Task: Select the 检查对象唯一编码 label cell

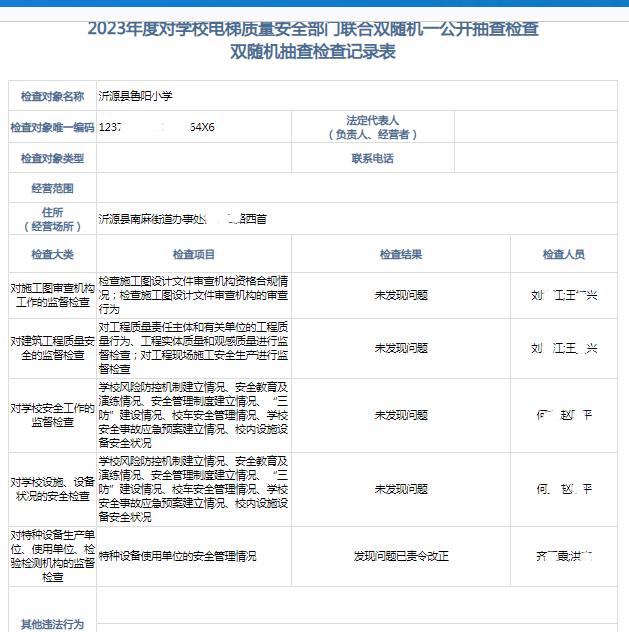Action: (53, 128)
